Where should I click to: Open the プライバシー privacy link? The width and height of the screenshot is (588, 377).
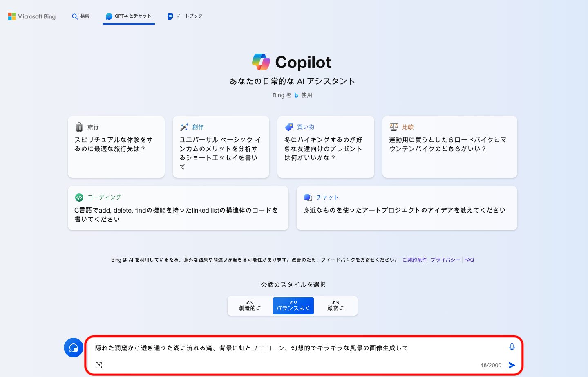click(x=445, y=260)
